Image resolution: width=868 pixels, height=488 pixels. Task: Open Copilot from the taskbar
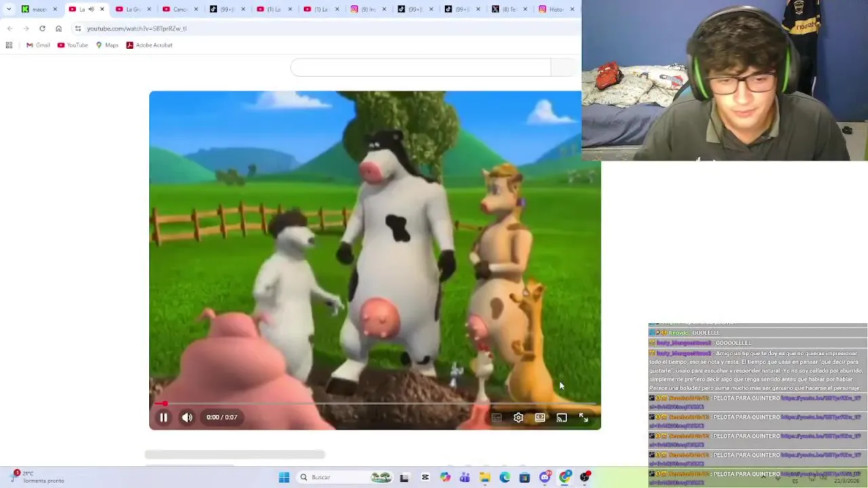point(445,477)
